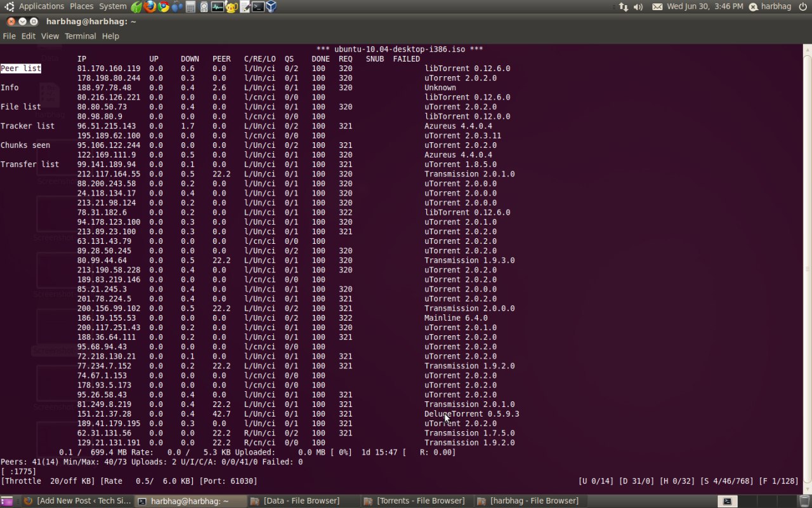The height and width of the screenshot is (508, 812).
Task: Switch to 'Add New Post ‹ Tech Si...' taskbar window
Action: [x=77, y=501]
